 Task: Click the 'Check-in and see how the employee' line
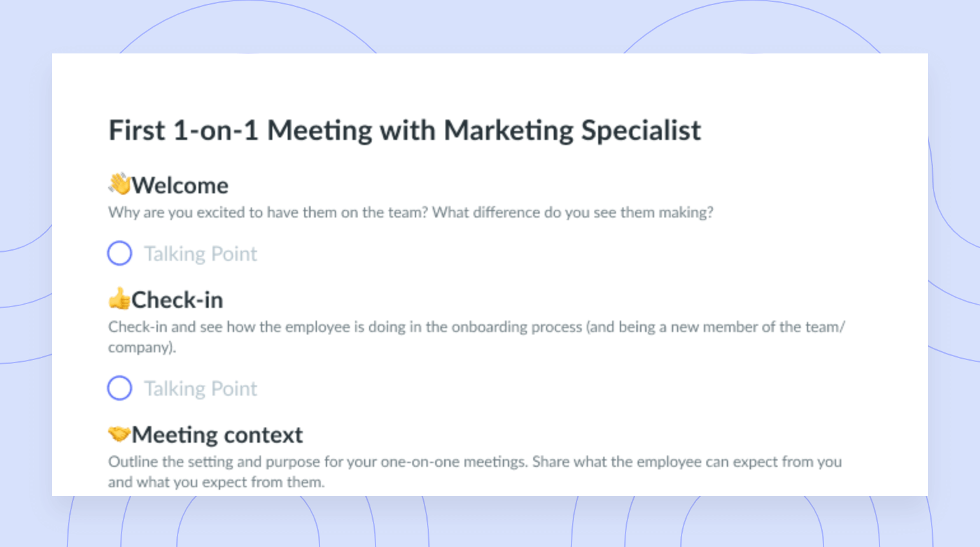tap(477, 327)
